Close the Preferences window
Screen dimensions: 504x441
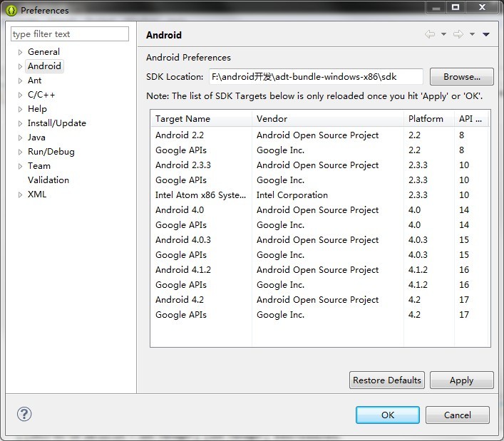tap(482, 7)
